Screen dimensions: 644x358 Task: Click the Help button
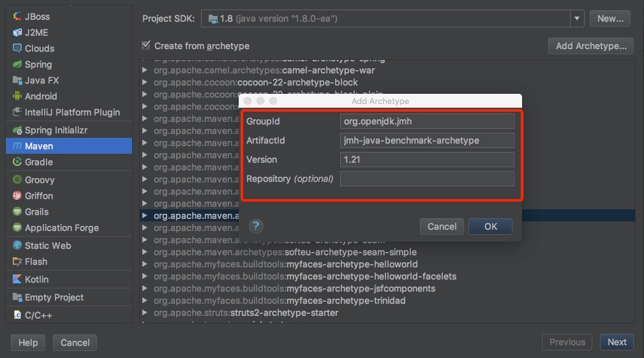(28, 343)
